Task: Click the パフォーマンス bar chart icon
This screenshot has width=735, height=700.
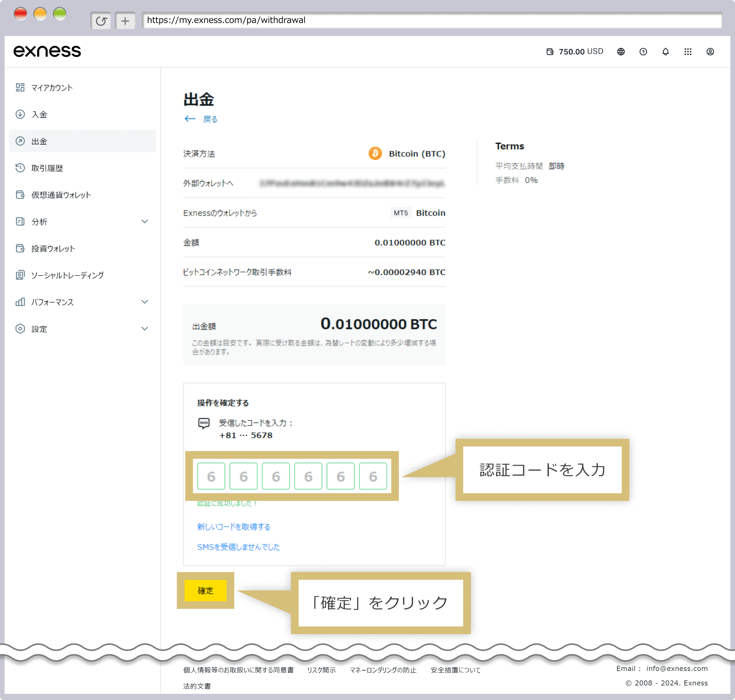Action: [x=20, y=302]
